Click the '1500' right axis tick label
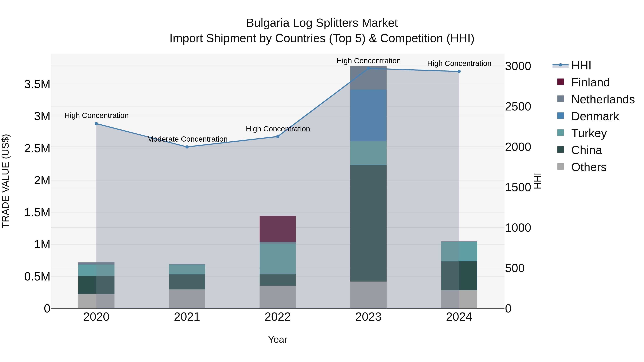Screen dimensions: 644x362 coord(518,187)
